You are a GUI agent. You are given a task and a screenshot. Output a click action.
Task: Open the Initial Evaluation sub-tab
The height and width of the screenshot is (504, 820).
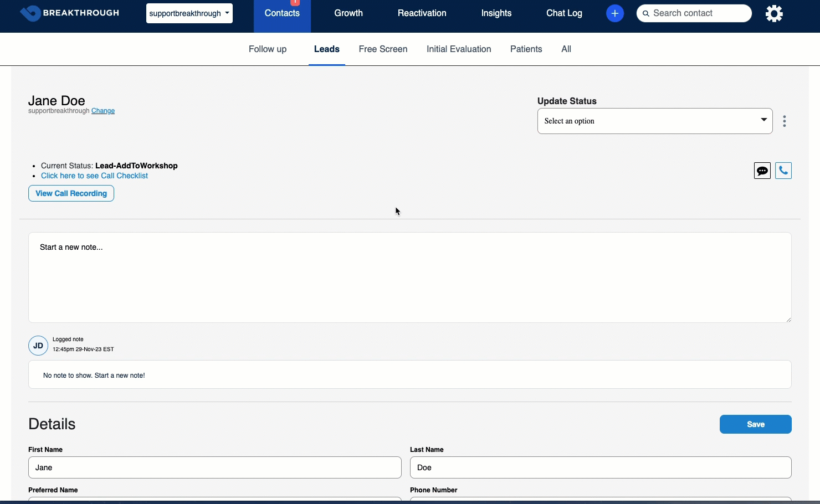tap(459, 49)
